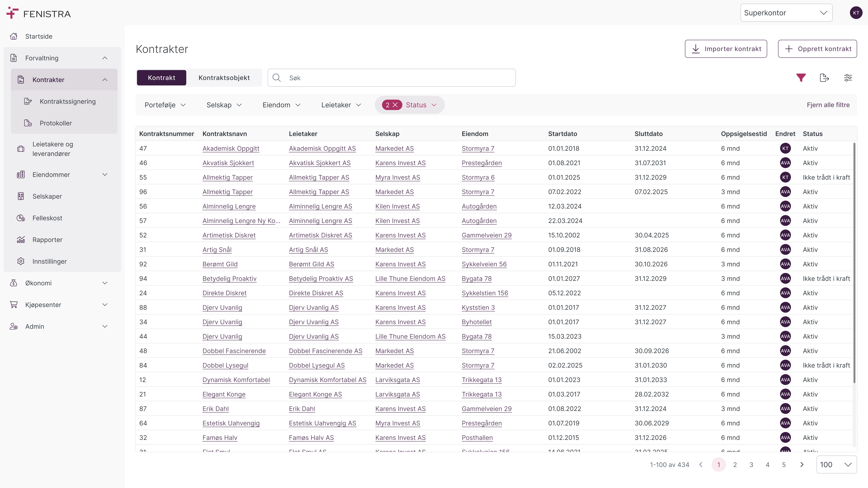Expand the Admin section
The image size is (868, 488).
point(105,327)
